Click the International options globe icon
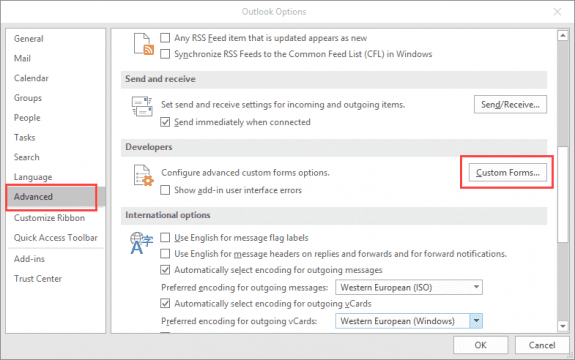The width and height of the screenshot is (575, 360). [x=141, y=243]
